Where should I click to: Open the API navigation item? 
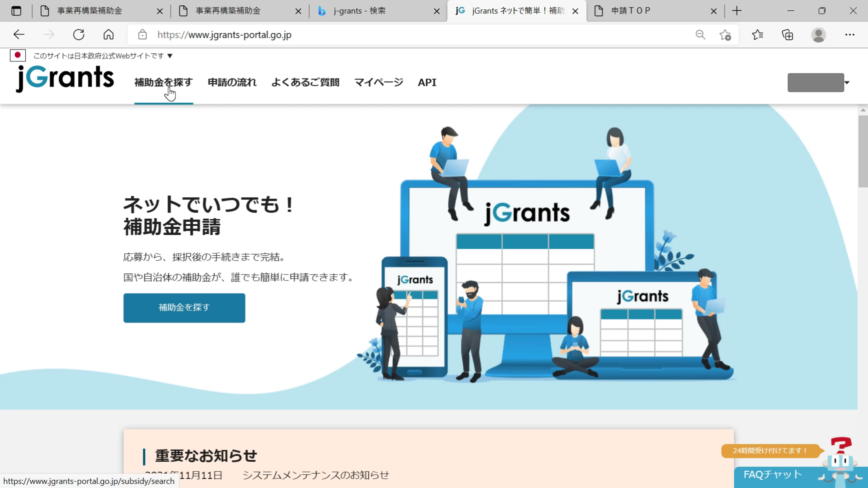tap(427, 83)
